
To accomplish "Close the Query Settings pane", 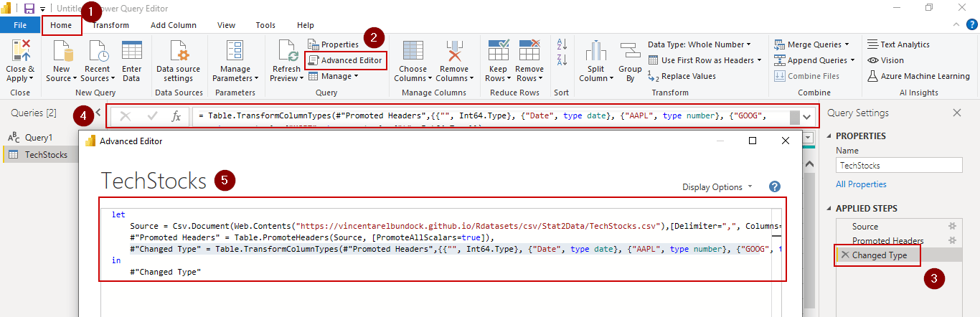I will 956,113.
